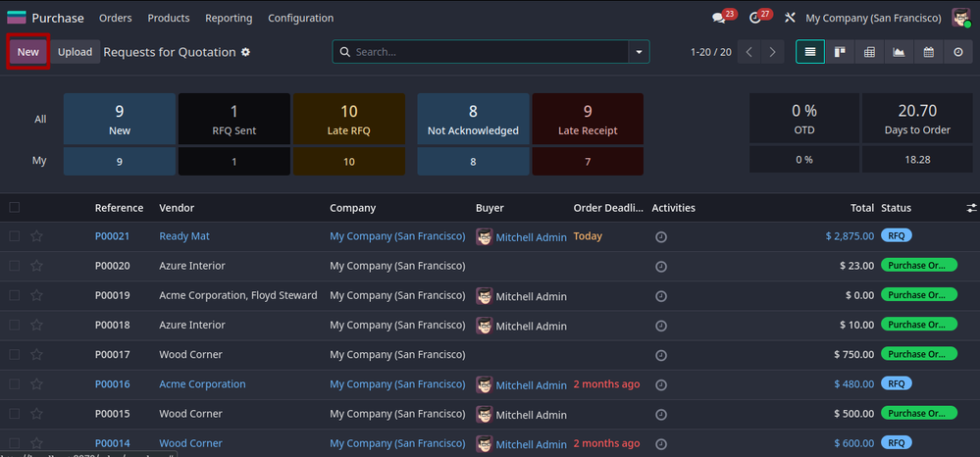Open activity clock for P00017
Viewport: 980px width, 457px height.
[661, 355]
